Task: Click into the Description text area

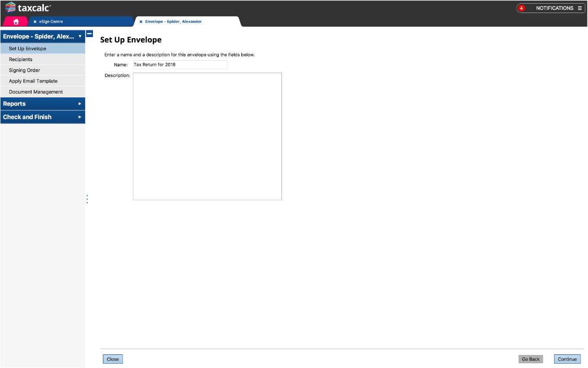Action: click(207, 136)
